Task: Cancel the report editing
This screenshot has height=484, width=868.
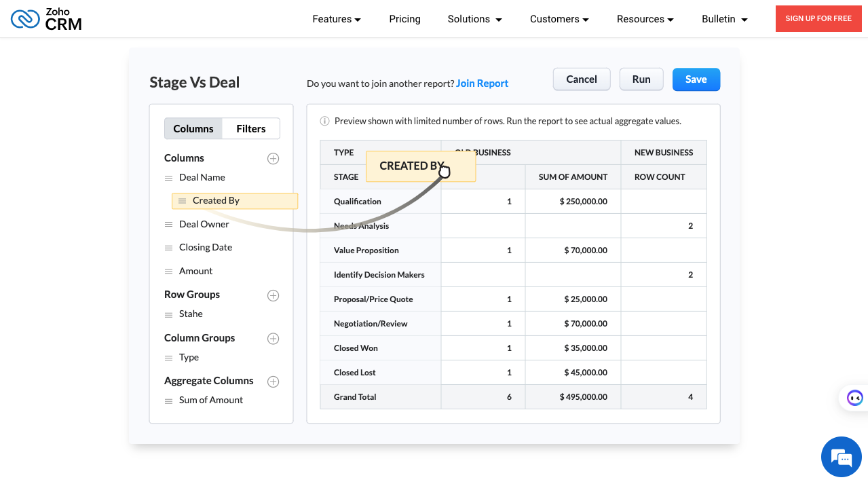Action: (582, 79)
